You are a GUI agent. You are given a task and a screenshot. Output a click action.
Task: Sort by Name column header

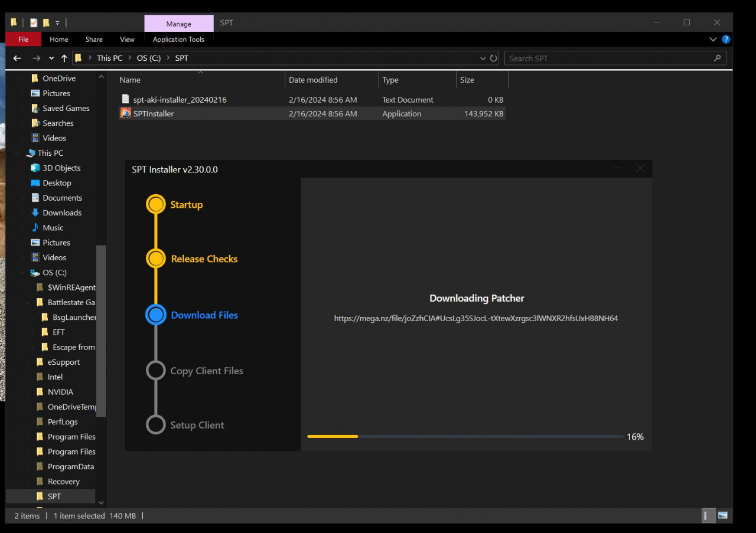201,80
